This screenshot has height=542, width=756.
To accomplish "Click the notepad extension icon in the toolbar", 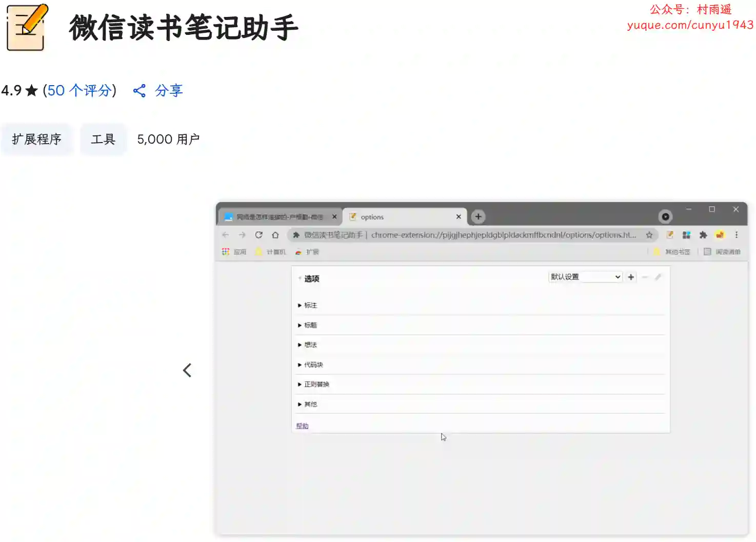I will point(670,235).
